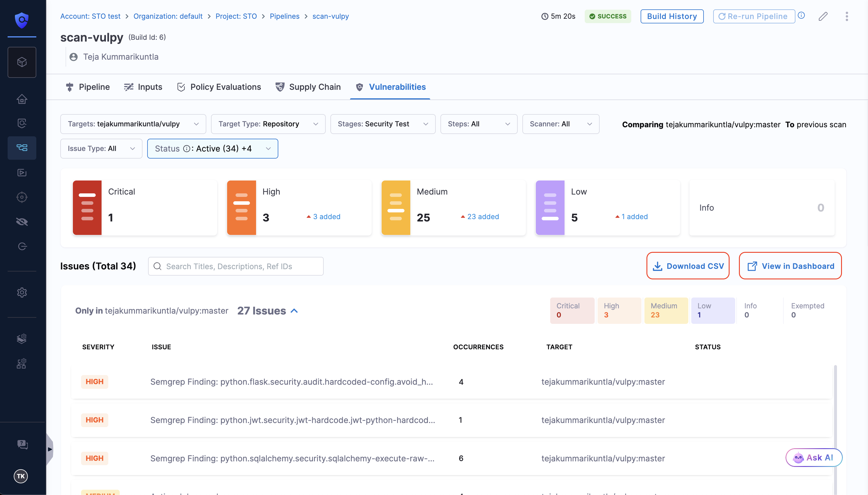Open the three-dot more options menu
868x495 pixels.
coord(847,16)
